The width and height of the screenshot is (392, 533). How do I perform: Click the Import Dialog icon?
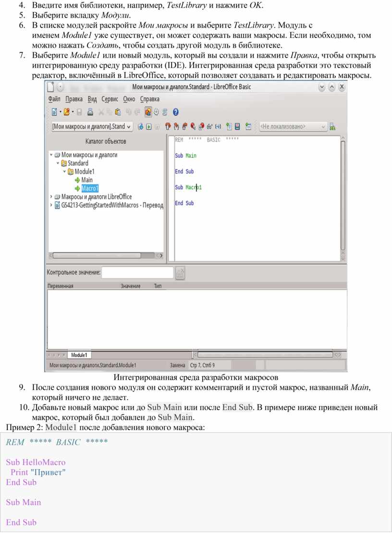[x=248, y=126]
